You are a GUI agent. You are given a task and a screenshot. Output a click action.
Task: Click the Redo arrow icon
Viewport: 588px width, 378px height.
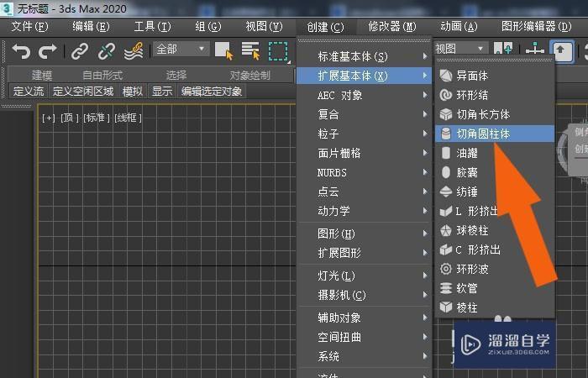[48, 51]
